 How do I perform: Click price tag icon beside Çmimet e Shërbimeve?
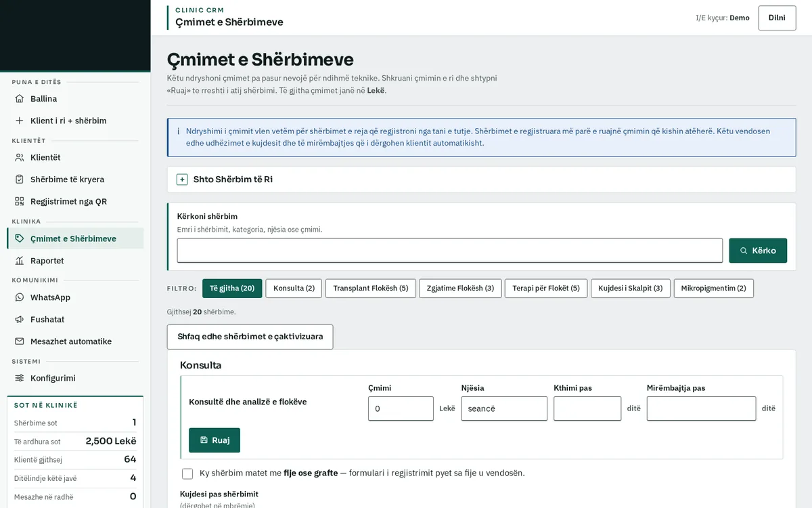pos(19,238)
